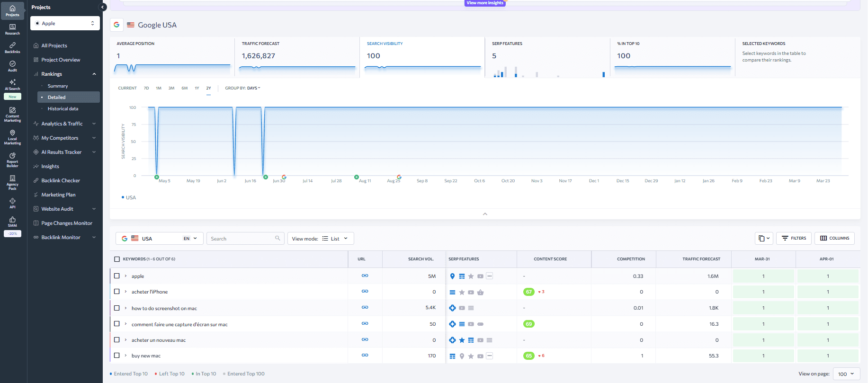The height and width of the screenshot is (383, 868).
Task: Check the how to do screenshot on mac checkbox
Action: (x=117, y=308)
